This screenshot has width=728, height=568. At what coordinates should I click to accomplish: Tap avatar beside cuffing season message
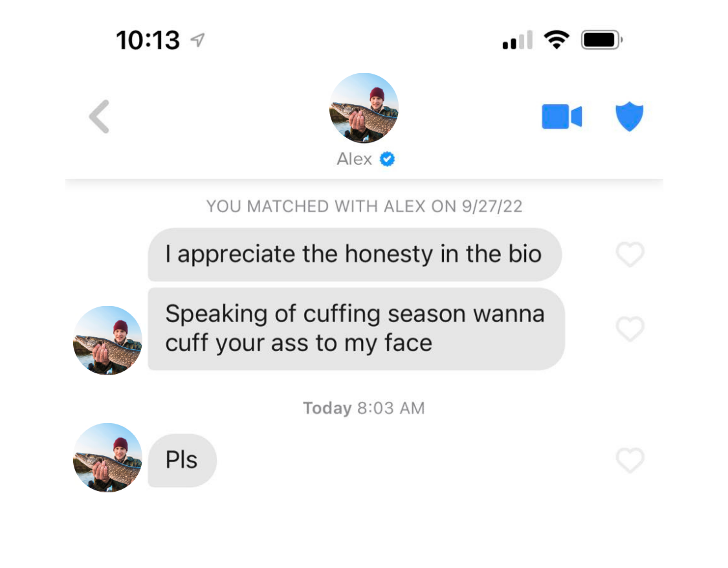click(107, 341)
